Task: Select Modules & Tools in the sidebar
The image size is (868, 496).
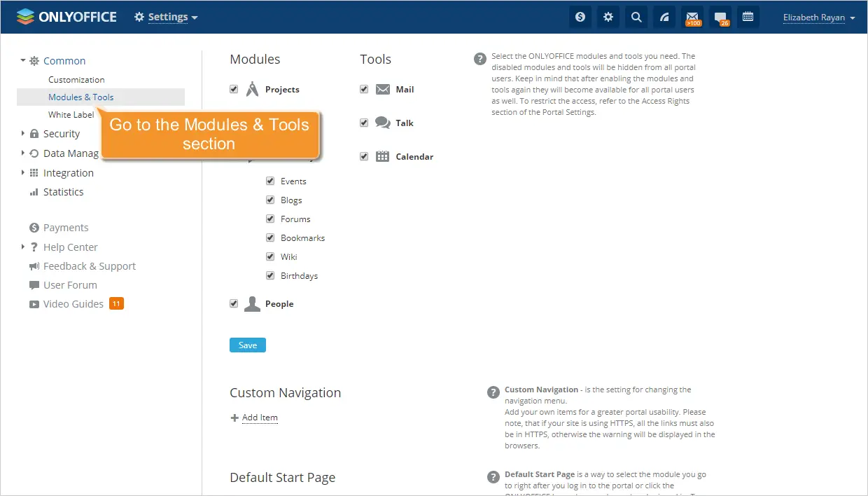Action: point(101,97)
